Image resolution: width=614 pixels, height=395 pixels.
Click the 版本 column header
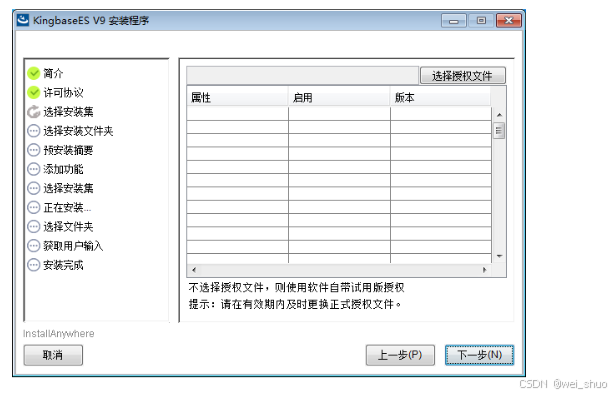[441, 97]
